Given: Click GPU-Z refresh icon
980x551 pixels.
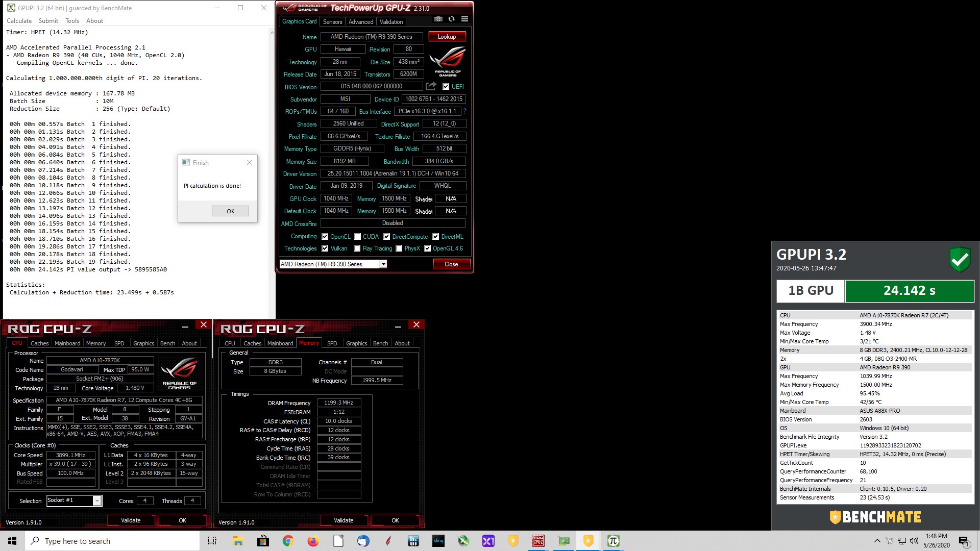Looking at the screenshot, I should (451, 19).
